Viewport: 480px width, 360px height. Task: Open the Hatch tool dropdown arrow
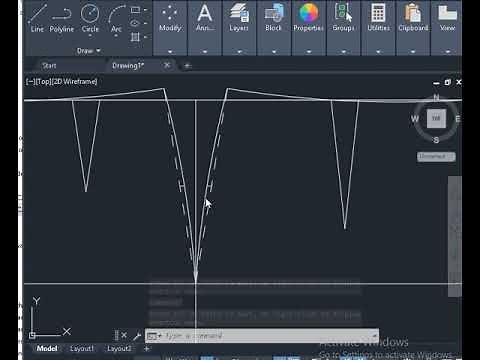[x=145, y=37]
